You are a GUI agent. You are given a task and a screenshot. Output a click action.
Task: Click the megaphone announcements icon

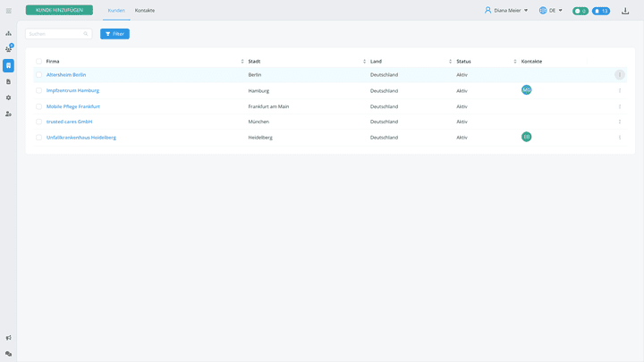9,338
